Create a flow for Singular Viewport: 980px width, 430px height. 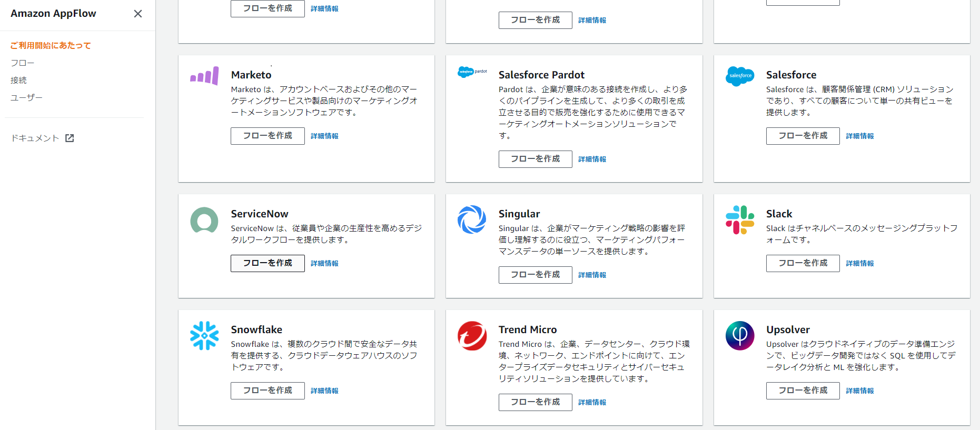pyautogui.click(x=535, y=275)
